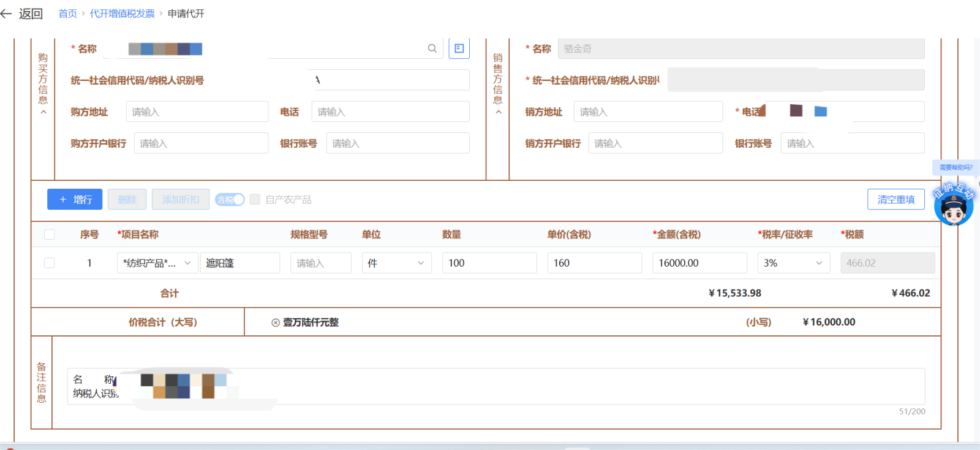Viewport: 980px width, 450px height.
Task: Click the sum ¥16,000.00 text
Action: click(829, 322)
